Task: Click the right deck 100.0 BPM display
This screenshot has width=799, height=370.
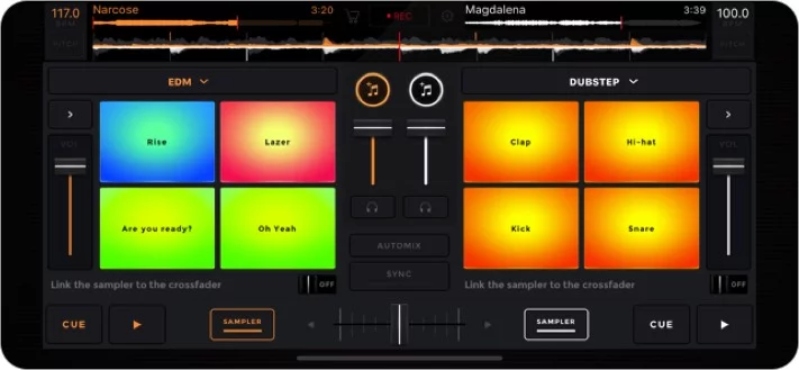Action: [x=733, y=15]
